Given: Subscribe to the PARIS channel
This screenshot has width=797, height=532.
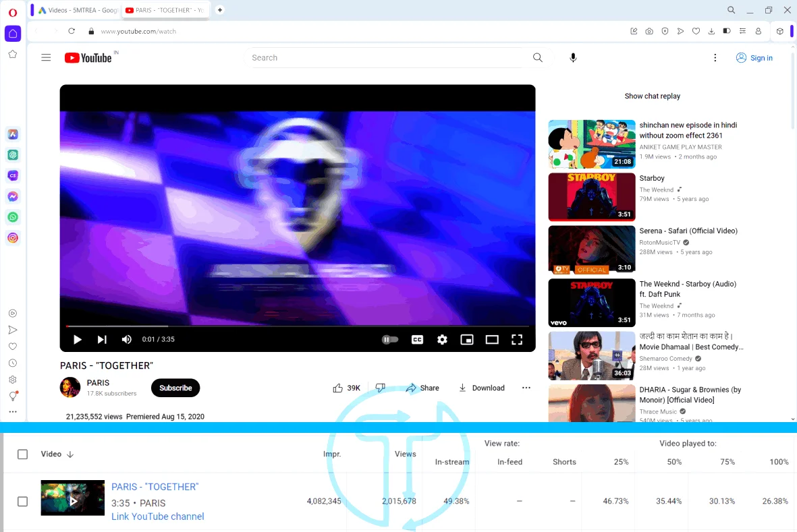Looking at the screenshot, I should (175, 388).
